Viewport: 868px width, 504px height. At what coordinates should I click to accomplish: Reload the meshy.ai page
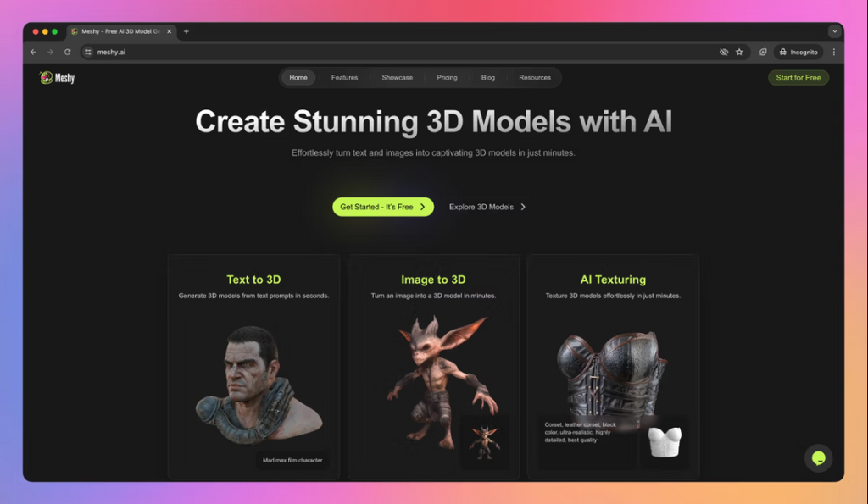point(68,52)
